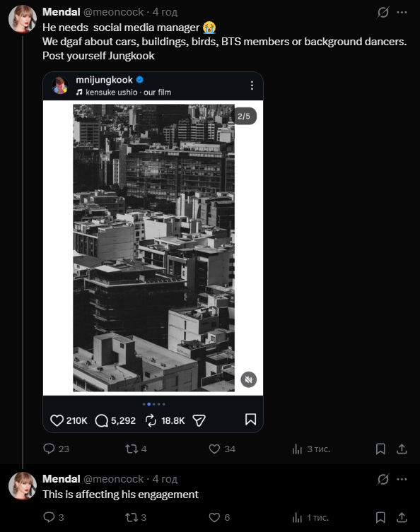Open Grok icon on first tweet

[383, 13]
